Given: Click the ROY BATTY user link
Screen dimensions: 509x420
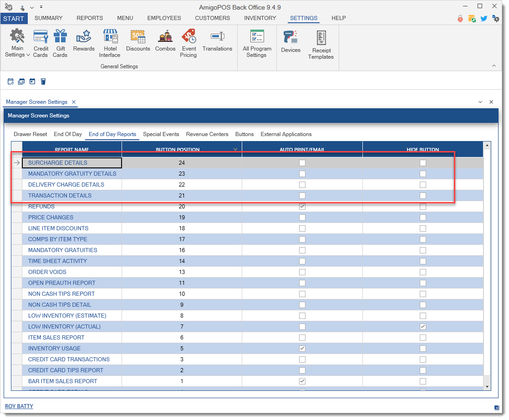Looking at the screenshot, I should [19, 406].
